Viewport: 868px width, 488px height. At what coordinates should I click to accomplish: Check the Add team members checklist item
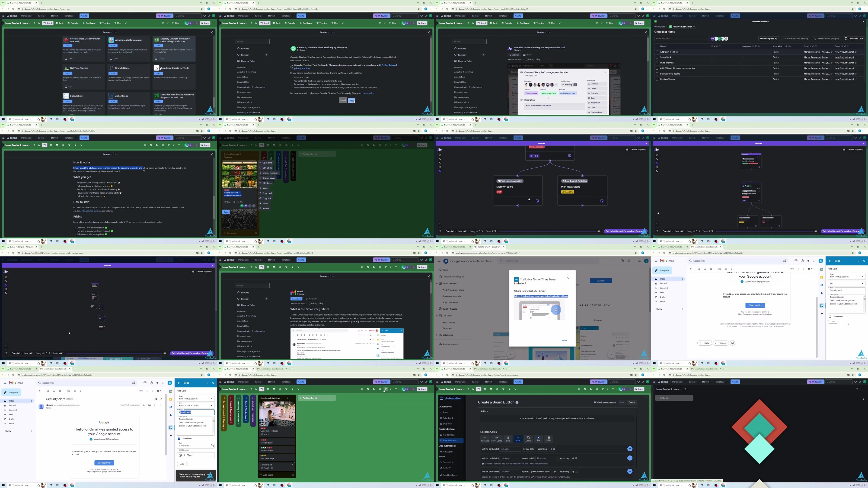click(x=657, y=52)
